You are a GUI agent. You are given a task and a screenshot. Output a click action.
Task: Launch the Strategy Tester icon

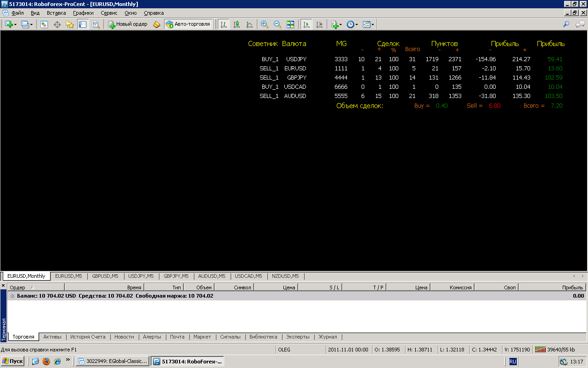[x=96, y=24]
